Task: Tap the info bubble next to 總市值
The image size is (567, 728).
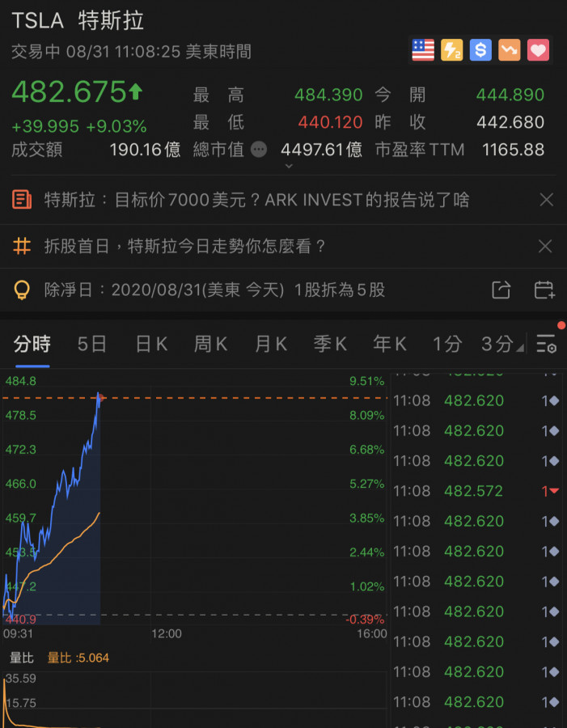Action: click(259, 150)
